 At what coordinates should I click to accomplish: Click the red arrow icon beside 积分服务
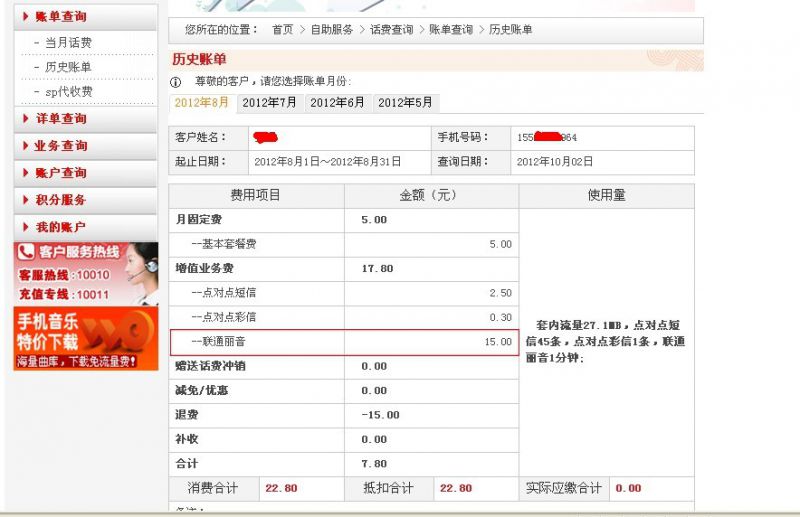[x=25, y=200]
